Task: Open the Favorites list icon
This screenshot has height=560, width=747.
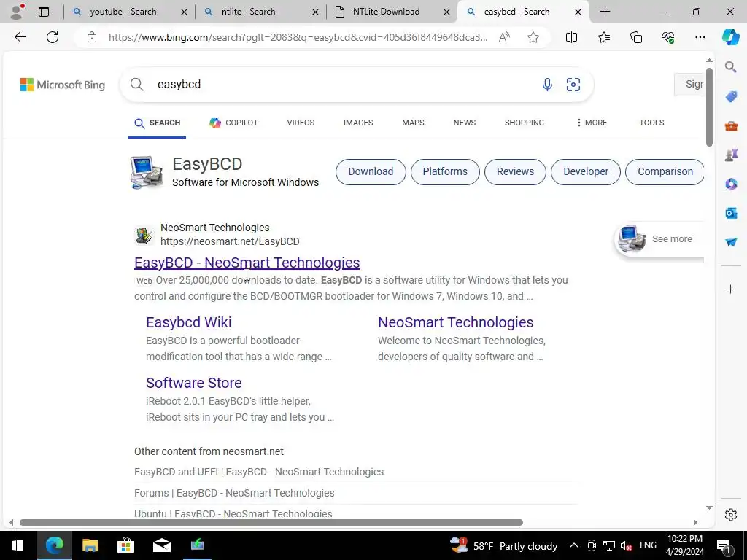Action: click(x=603, y=37)
